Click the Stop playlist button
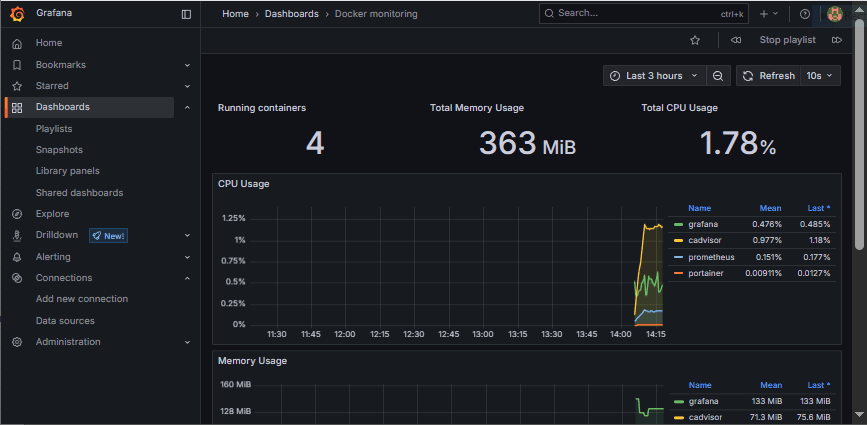The image size is (867, 425). (787, 40)
